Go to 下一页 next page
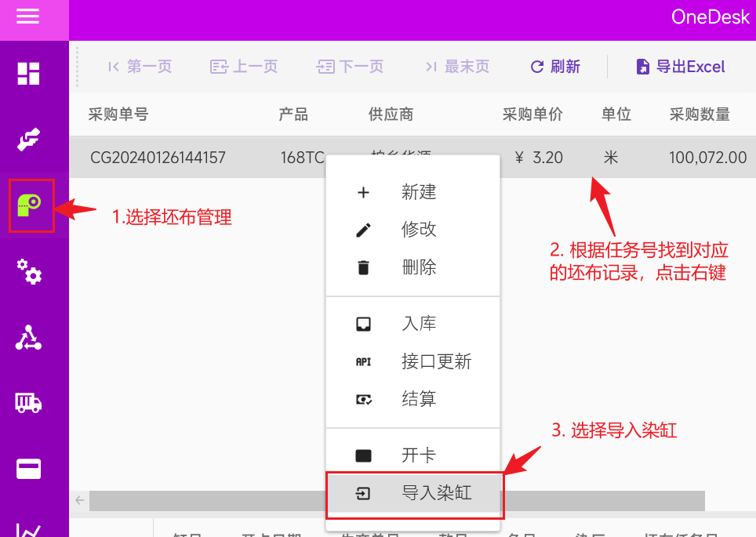 coord(350,67)
